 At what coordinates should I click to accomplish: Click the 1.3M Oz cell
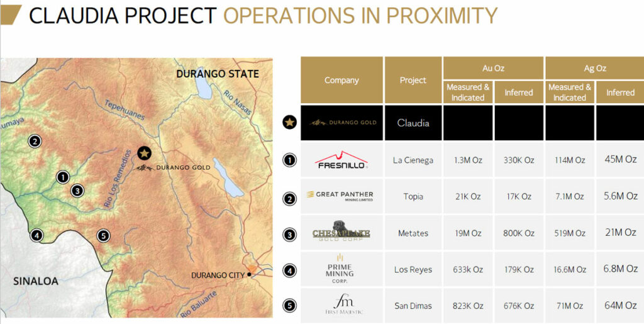click(x=468, y=160)
